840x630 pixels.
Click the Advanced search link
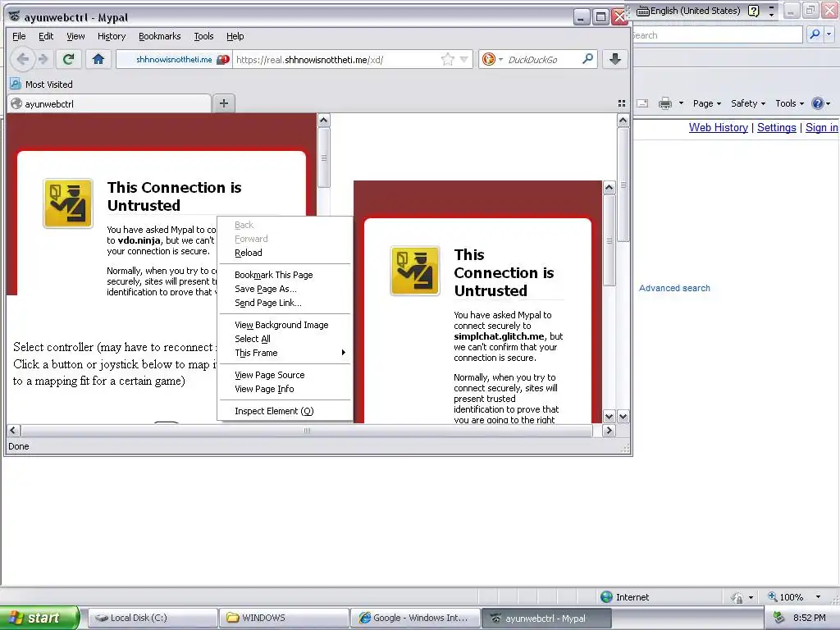(x=674, y=288)
